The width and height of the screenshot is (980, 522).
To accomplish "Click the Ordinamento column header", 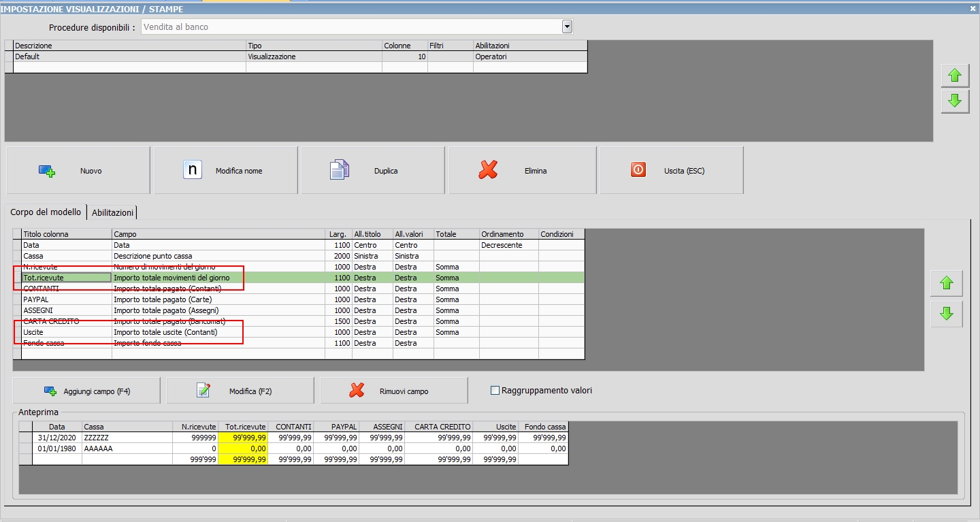I will [509, 234].
